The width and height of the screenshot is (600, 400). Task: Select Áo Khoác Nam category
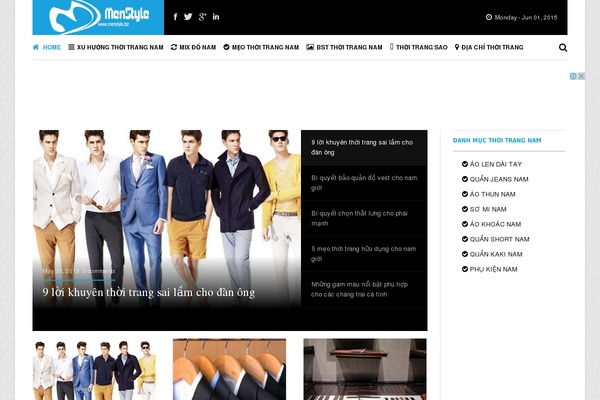click(x=496, y=224)
